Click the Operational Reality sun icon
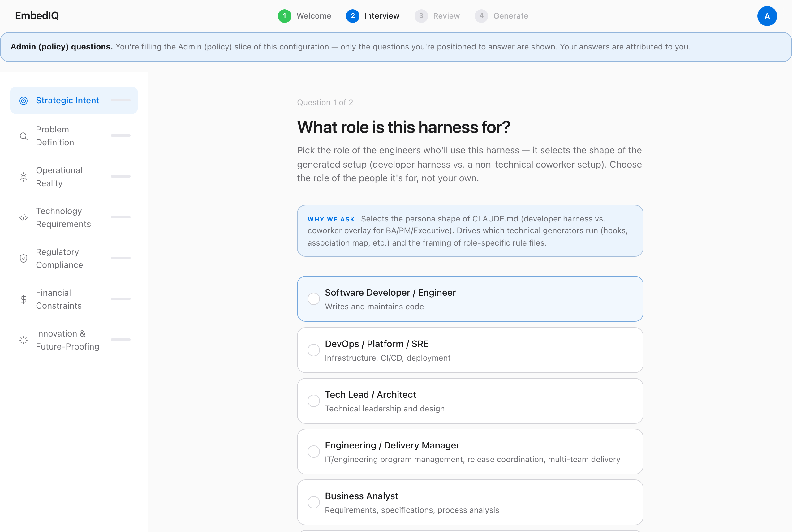 24,177
